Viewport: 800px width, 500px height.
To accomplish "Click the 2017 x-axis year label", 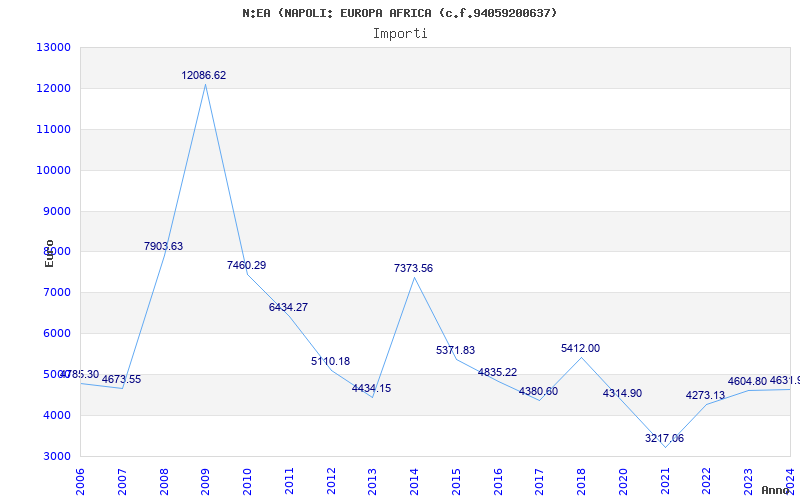I will click(x=540, y=481).
